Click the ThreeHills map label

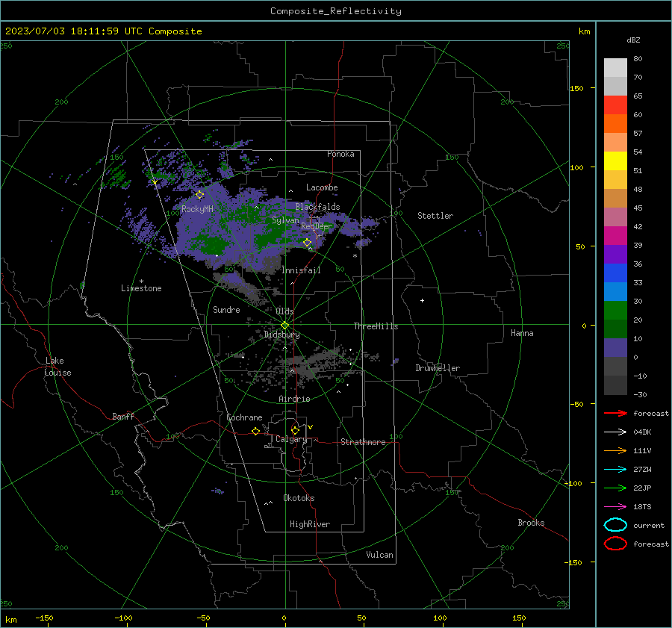(x=376, y=326)
